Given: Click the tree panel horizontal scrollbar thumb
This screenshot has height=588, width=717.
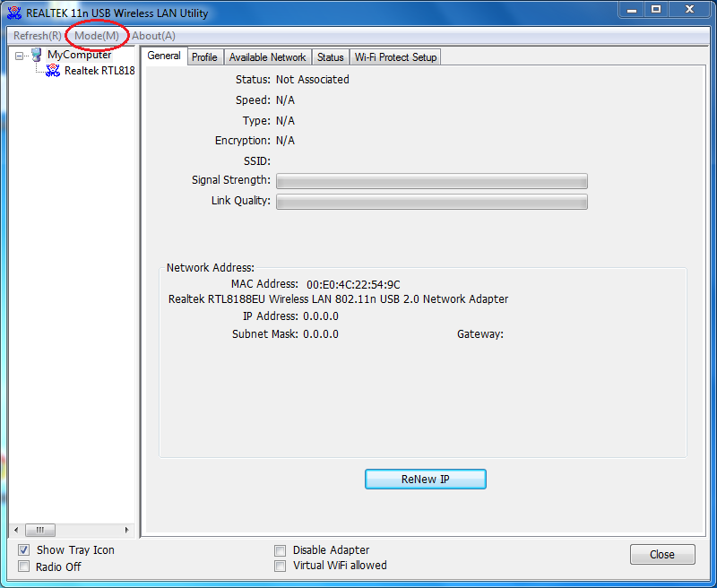Looking at the screenshot, I should 40,530.
